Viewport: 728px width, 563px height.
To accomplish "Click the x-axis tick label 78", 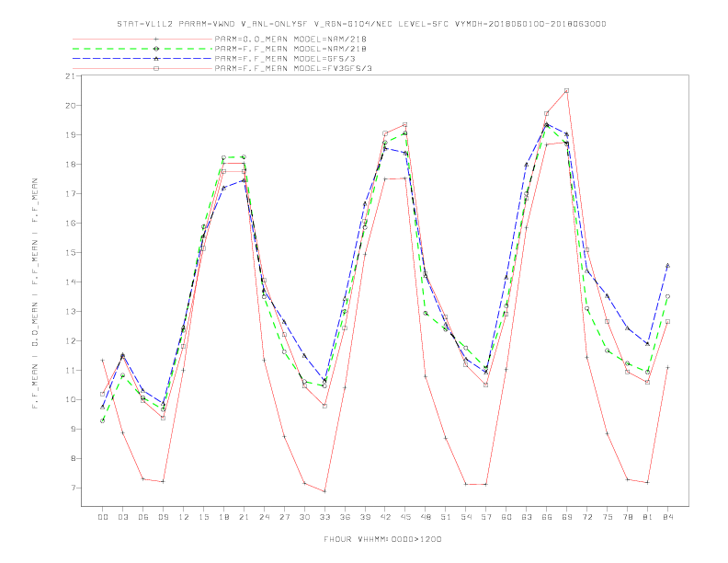I will point(628,517).
